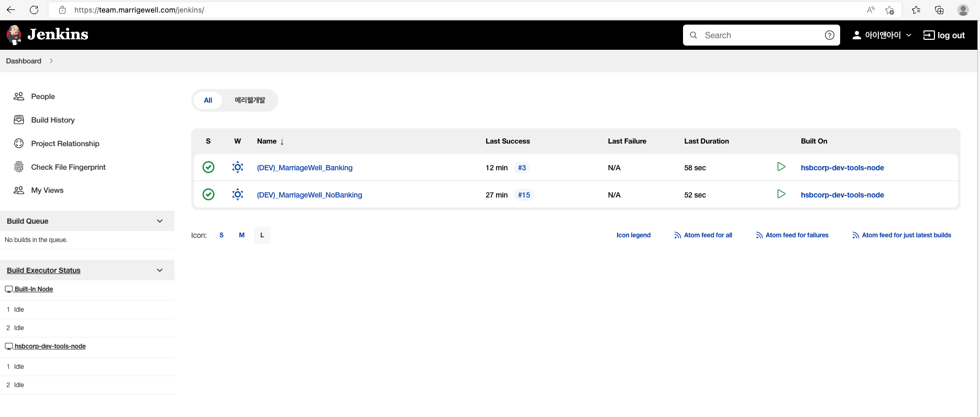Select large icon size L
980x417 pixels.
[262, 235]
